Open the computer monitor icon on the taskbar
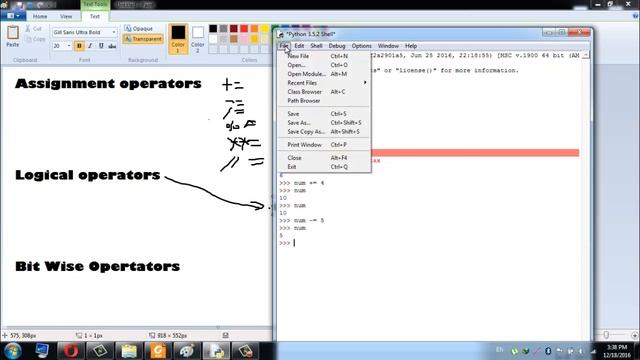This screenshot has height=360, width=640. (x=42, y=351)
